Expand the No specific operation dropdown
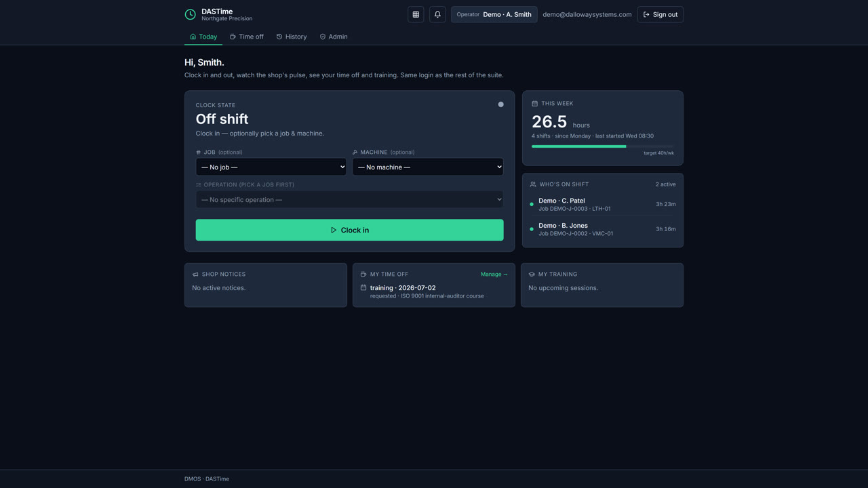This screenshot has height=488, width=868. click(350, 199)
